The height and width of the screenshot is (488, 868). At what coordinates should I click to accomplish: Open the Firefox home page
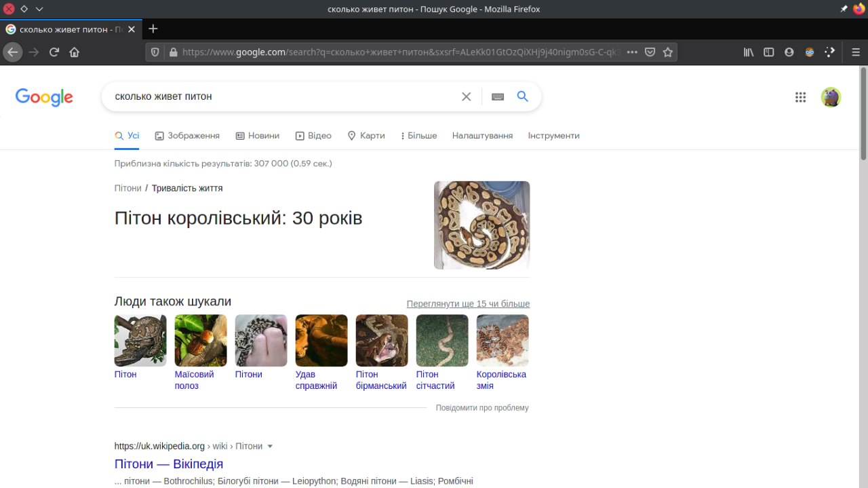click(75, 52)
